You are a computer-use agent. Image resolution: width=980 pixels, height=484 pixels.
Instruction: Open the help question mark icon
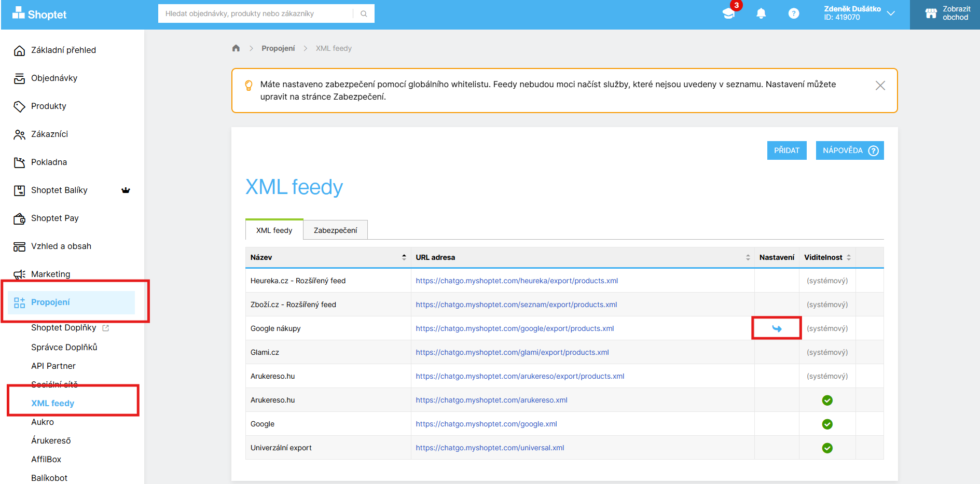point(794,13)
